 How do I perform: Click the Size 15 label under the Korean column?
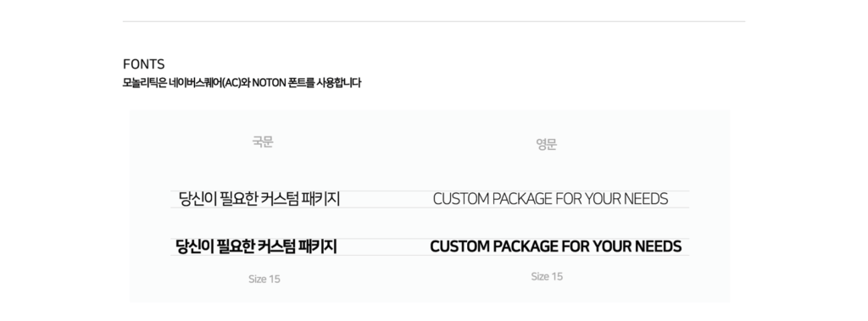pos(264,279)
